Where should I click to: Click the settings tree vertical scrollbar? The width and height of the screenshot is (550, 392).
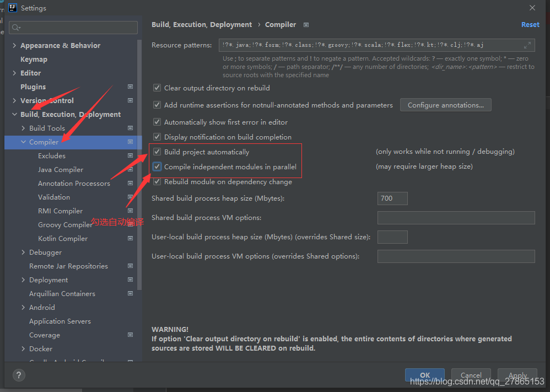coord(139,165)
